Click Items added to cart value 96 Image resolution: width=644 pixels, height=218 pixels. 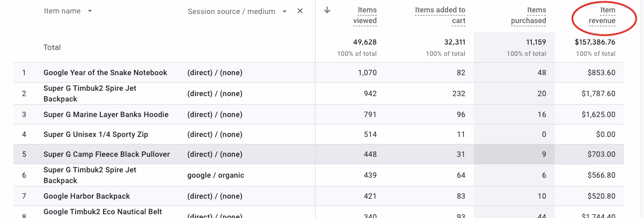tap(460, 114)
